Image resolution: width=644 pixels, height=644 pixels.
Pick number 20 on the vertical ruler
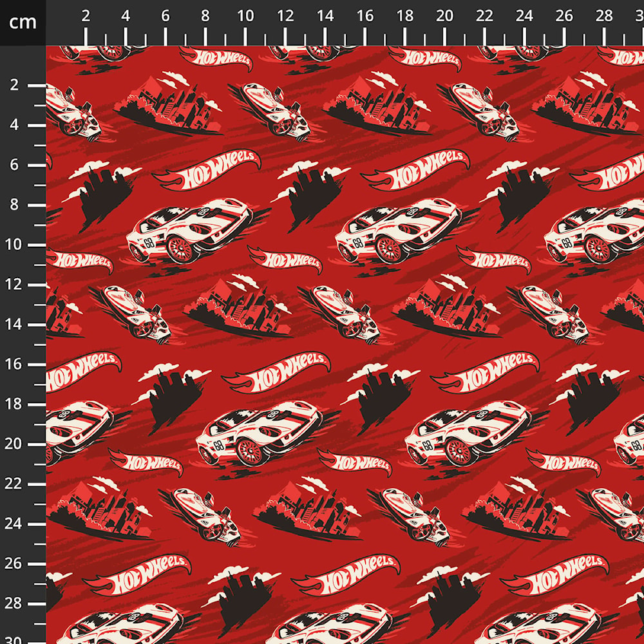click(x=13, y=444)
